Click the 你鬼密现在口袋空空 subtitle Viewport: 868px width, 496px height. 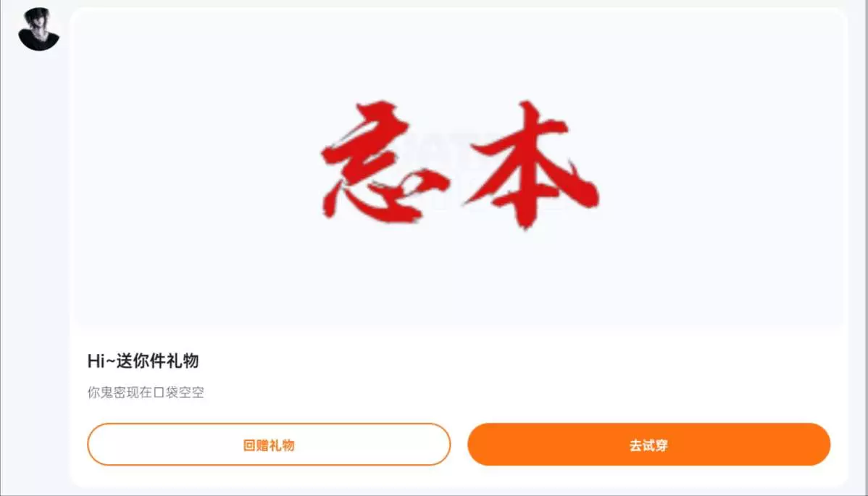(x=146, y=393)
